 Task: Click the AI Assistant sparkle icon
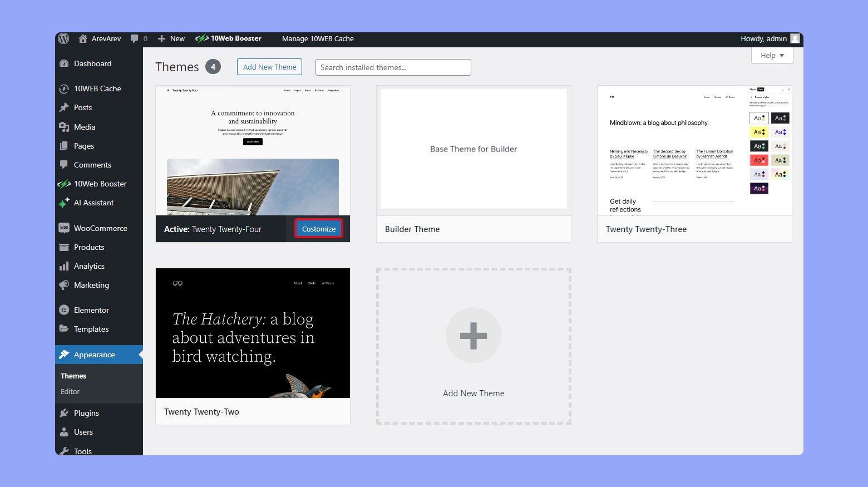point(64,203)
